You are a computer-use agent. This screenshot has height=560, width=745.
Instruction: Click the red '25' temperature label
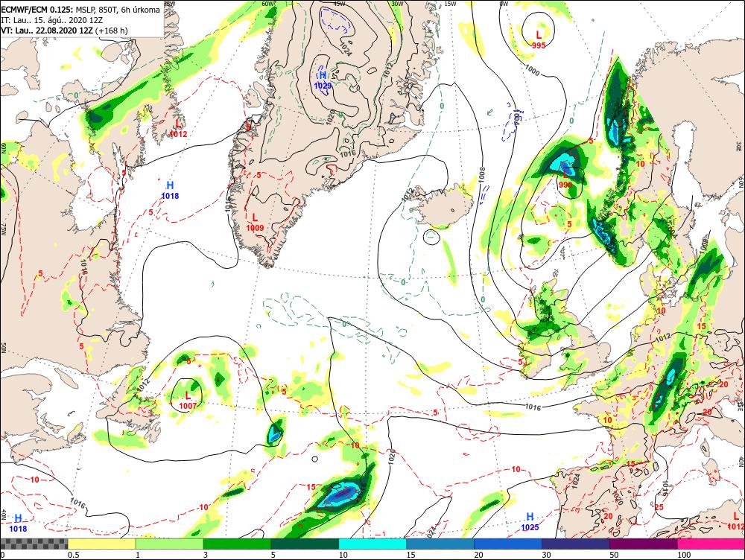tap(659, 507)
